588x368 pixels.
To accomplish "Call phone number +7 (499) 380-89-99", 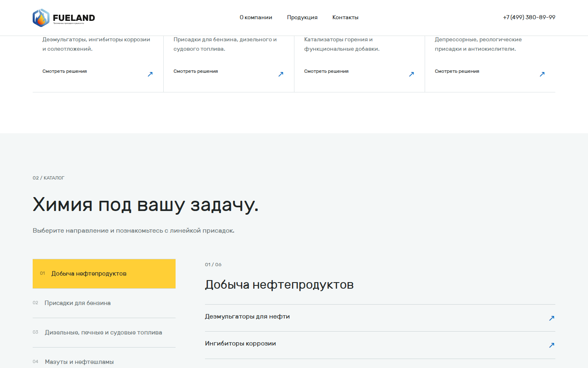I will coord(529,17).
